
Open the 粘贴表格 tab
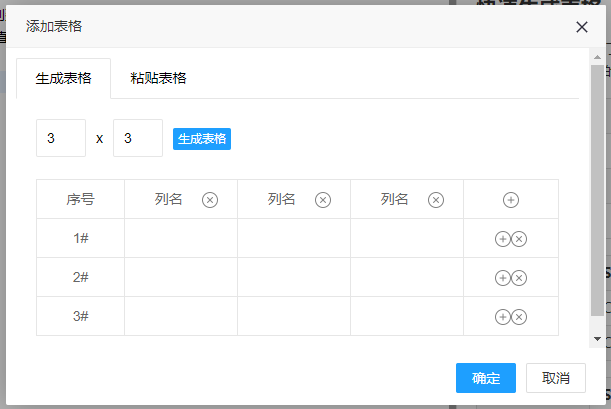pos(158,78)
